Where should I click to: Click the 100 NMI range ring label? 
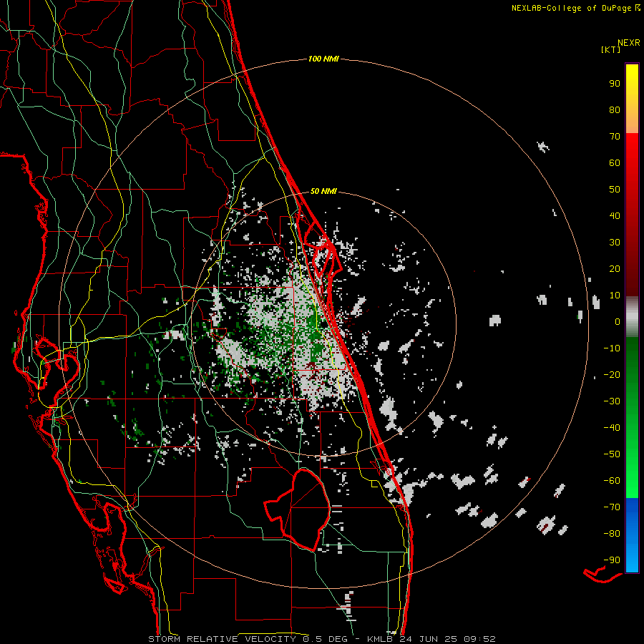pos(323,59)
